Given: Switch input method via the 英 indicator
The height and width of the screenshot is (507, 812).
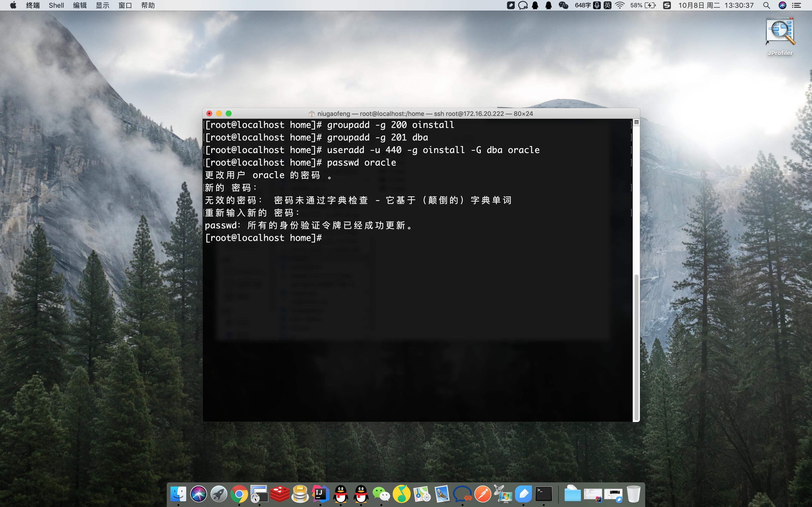Looking at the screenshot, I should pos(607,5).
